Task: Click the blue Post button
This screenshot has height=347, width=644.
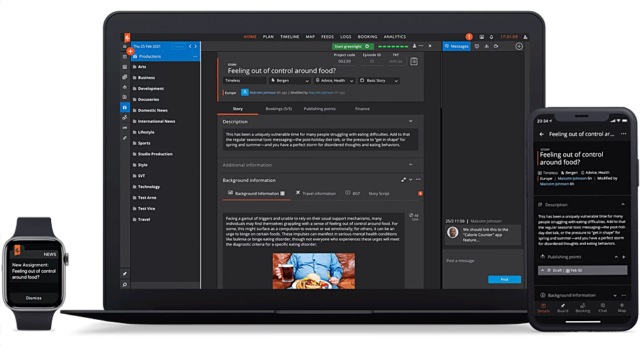Action: [504, 279]
